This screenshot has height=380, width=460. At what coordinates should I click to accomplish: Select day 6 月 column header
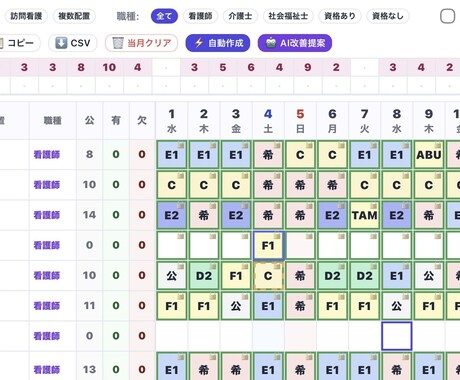click(x=332, y=121)
